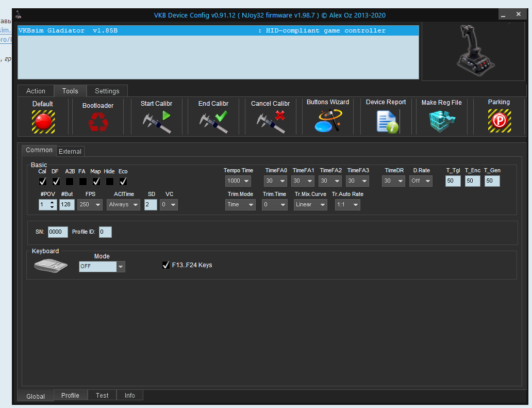Minimize the VKB Device Config window

click(503, 14)
